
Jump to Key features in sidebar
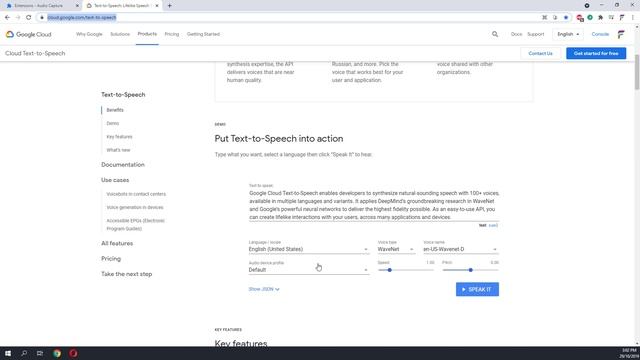[x=119, y=137]
